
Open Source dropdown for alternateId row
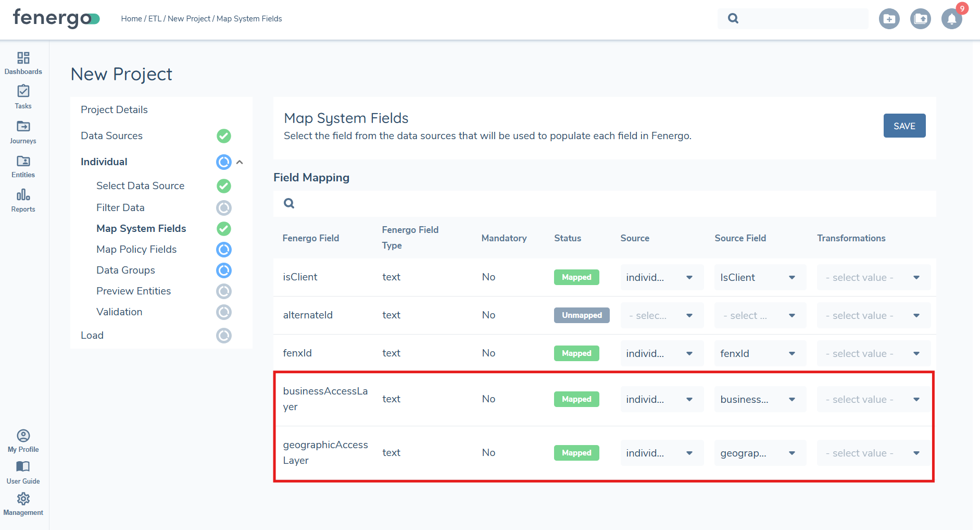(661, 316)
